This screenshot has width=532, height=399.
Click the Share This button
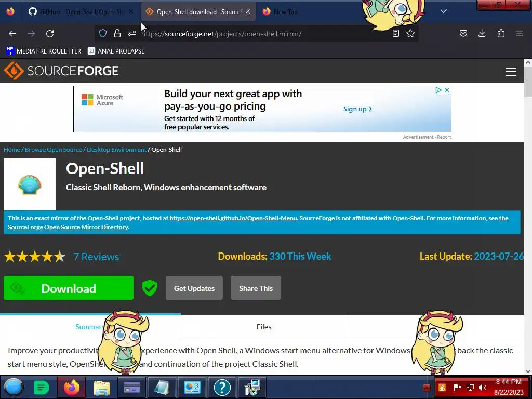click(256, 288)
